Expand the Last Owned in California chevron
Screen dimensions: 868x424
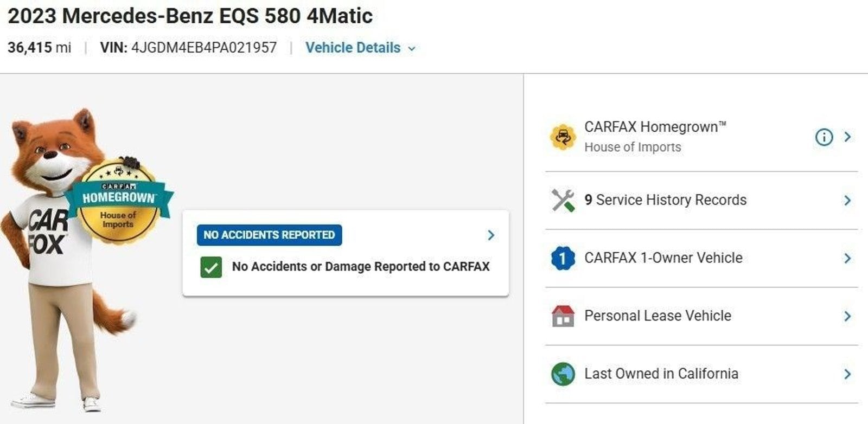847,374
